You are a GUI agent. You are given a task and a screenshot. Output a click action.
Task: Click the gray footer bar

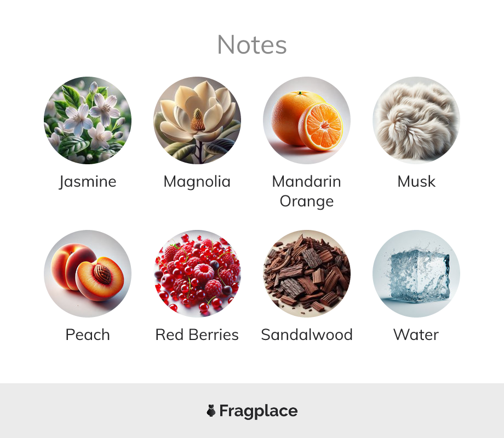coord(252,411)
